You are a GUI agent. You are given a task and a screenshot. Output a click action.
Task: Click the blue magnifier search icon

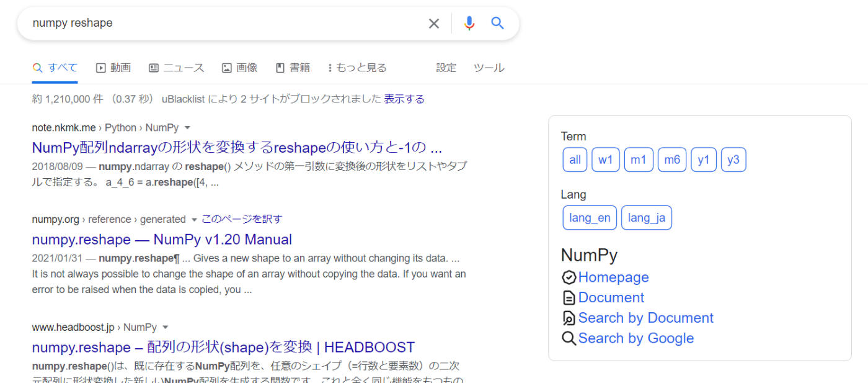coord(497,24)
